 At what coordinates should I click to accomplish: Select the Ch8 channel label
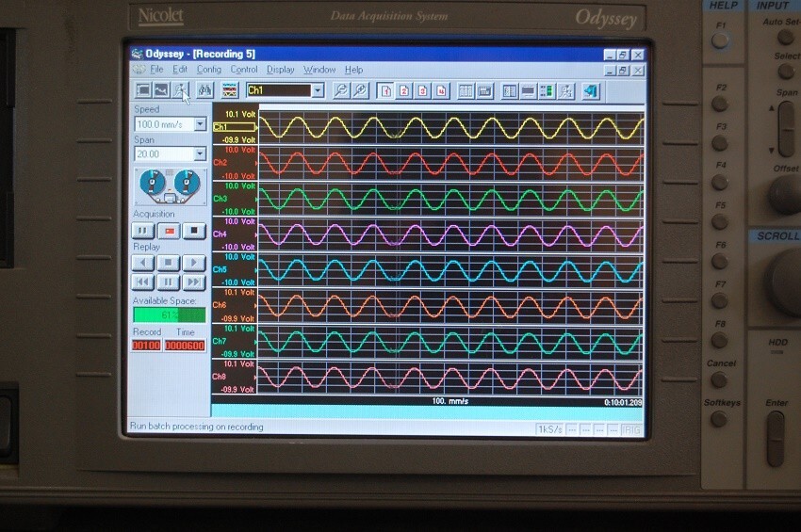pos(219,377)
